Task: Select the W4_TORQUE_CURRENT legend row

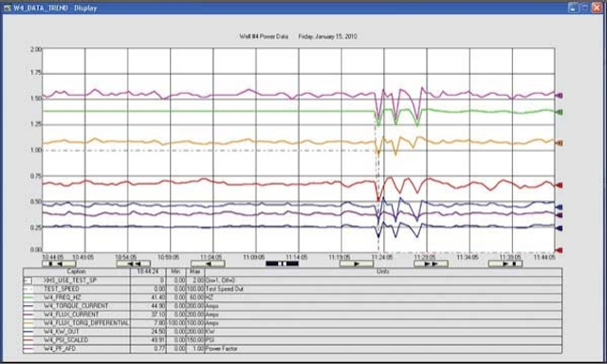Action: pos(292,306)
